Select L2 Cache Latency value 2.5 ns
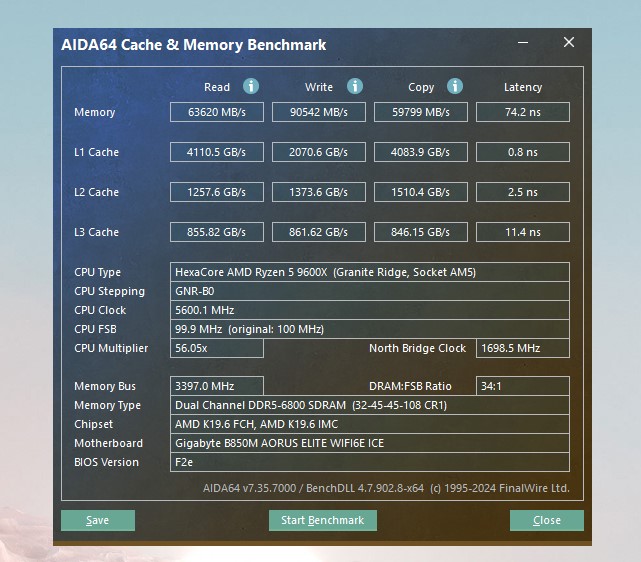 [522, 192]
